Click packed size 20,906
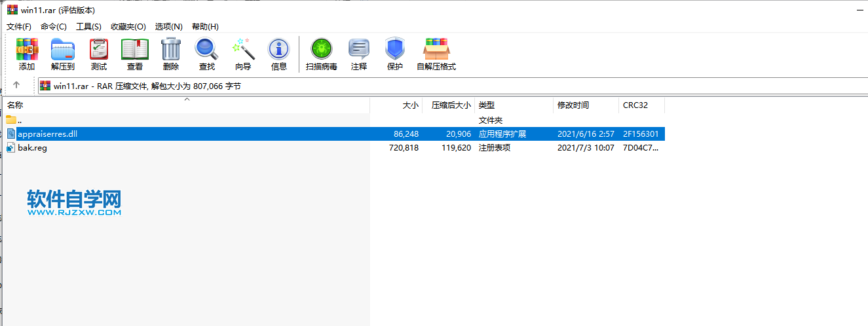Viewport: 868px width, 326px height. tap(458, 134)
